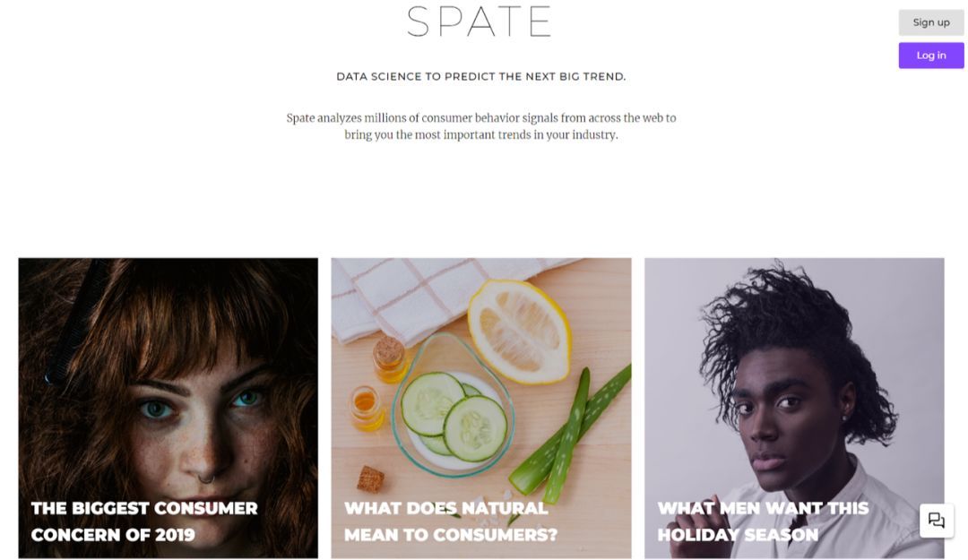This screenshot has height=560, width=968.
Task: Click the cork-stoppered oil bottle in the photo
Action: [x=389, y=358]
